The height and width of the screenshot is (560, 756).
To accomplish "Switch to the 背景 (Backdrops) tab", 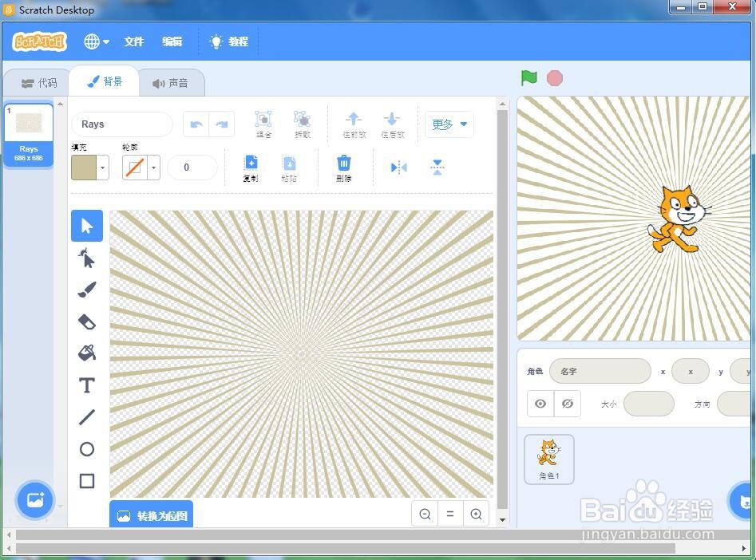I will click(x=104, y=81).
